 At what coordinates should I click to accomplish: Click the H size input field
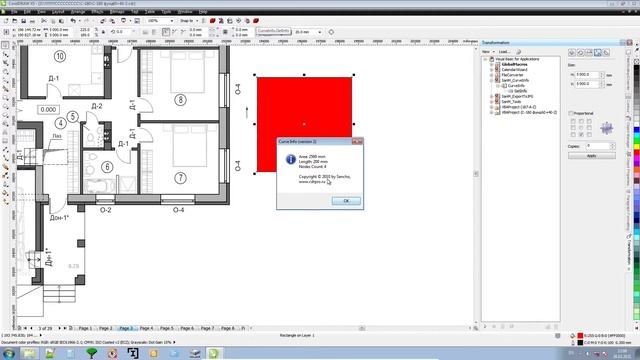587,75
